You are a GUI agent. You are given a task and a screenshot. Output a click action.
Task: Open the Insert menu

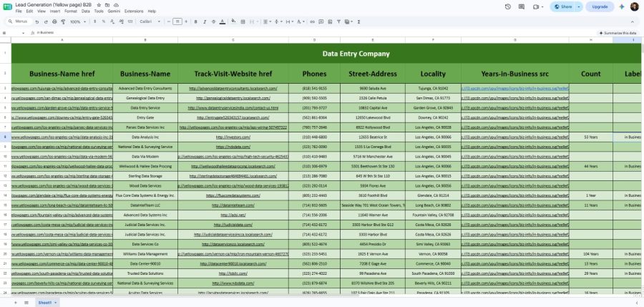[55, 11]
